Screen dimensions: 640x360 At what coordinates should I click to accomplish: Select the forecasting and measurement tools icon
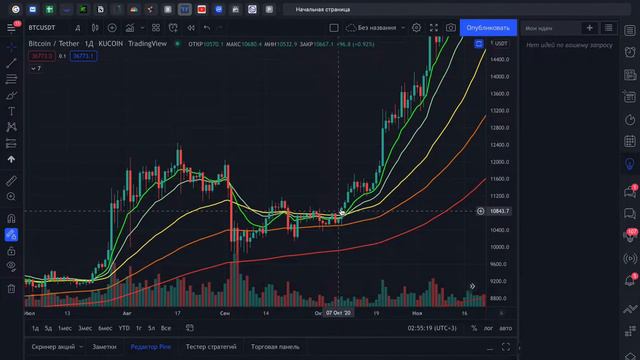click(x=11, y=143)
